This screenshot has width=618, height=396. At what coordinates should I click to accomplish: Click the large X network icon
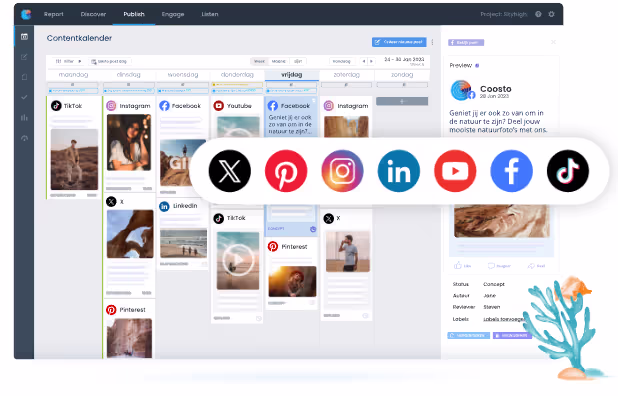coord(229,171)
